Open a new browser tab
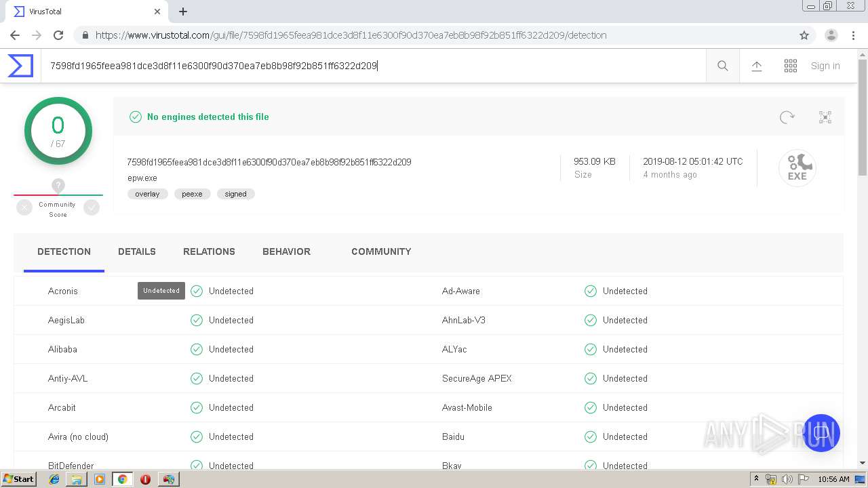 click(x=183, y=12)
